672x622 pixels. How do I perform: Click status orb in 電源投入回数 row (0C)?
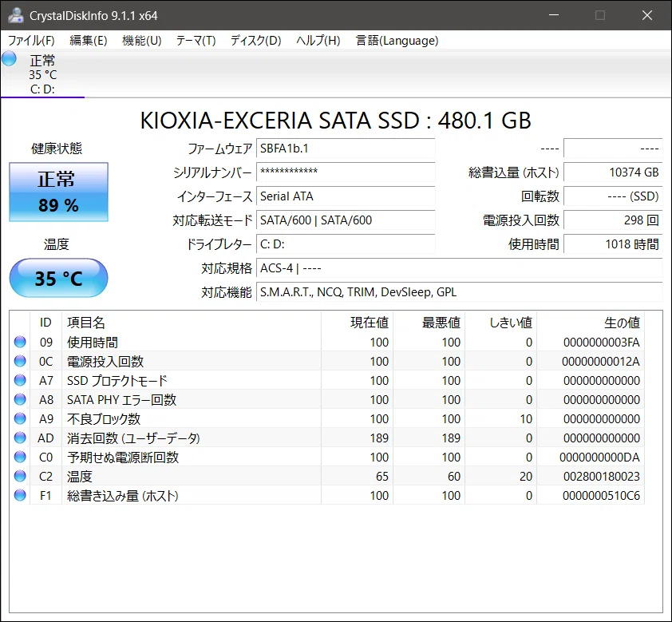(20, 361)
